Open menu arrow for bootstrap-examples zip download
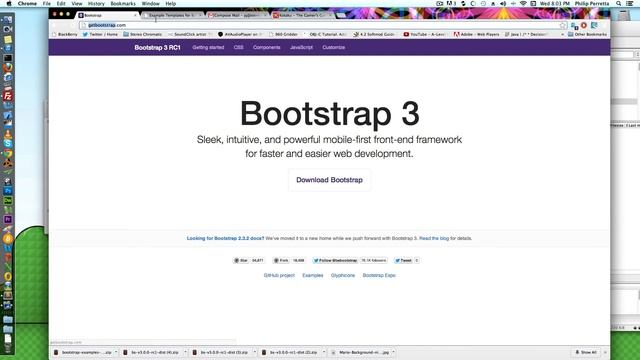The width and height of the screenshot is (640, 360). coord(116,352)
